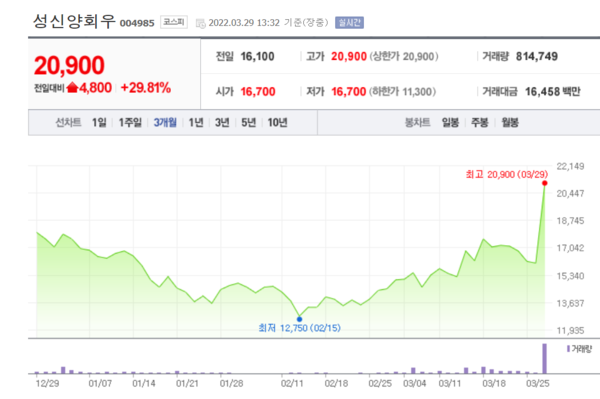
Task: Click the 상한가 20,900 text
Action: [x=404, y=57]
